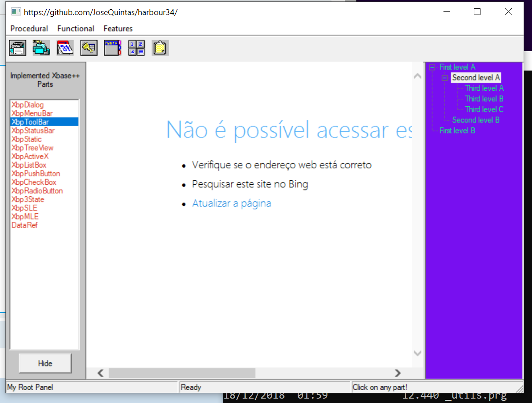Select XbpToolBar in the parts list
Screen dimensions: 532x403
[44, 122]
